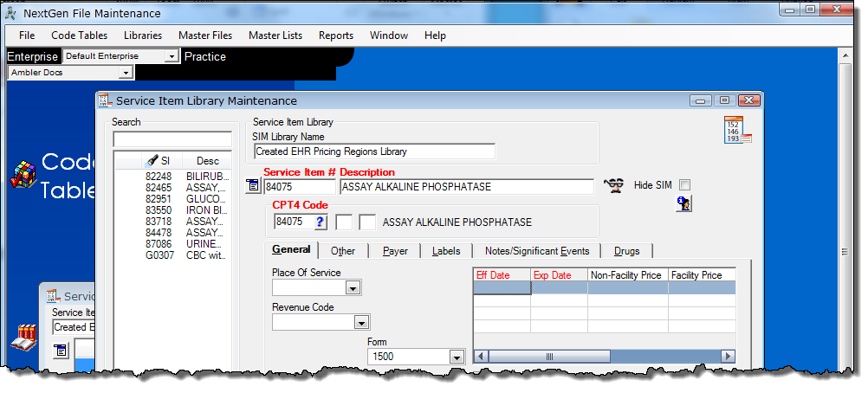The height and width of the screenshot is (393, 868).
Task: Click the CPT4 Code field 84075
Action: (294, 222)
